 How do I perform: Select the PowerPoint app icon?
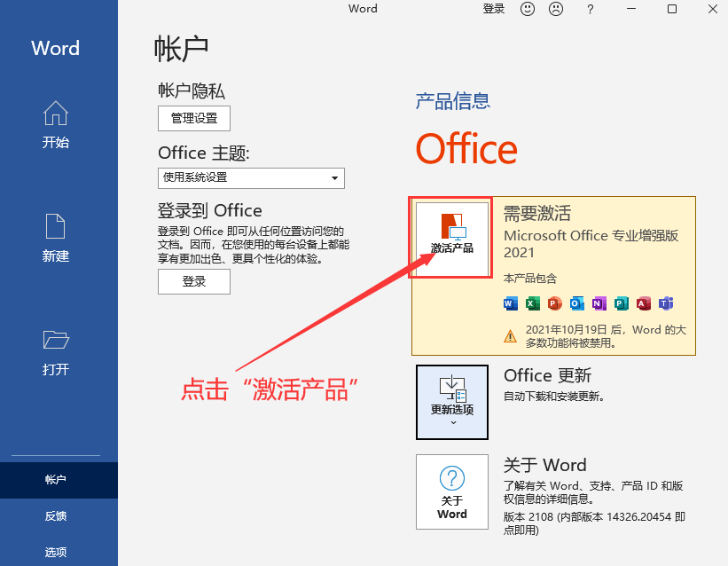[x=553, y=303]
